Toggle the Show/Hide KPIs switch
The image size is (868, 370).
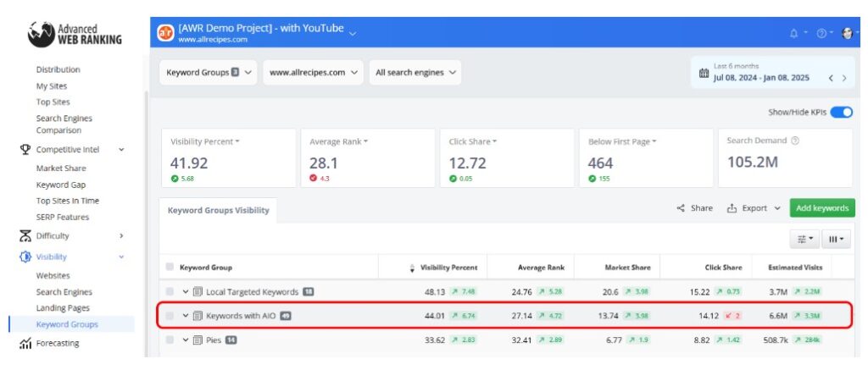click(x=842, y=113)
